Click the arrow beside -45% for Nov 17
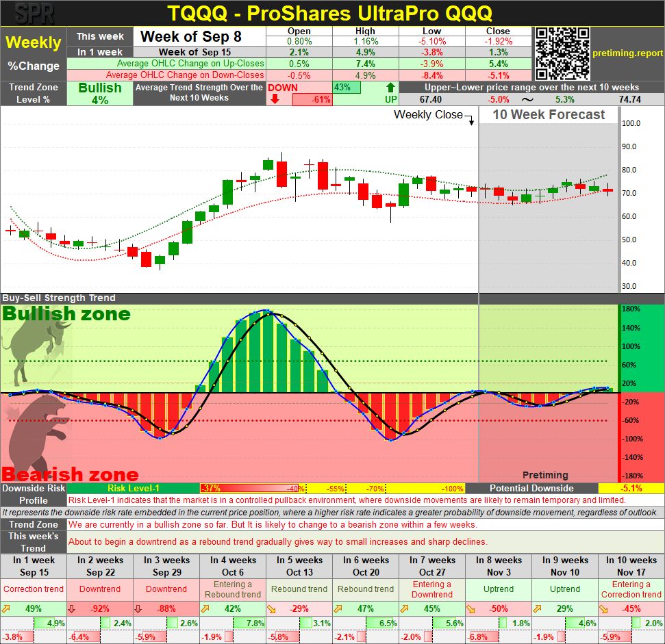The height and width of the screenshot is (644, 665). 603,609
